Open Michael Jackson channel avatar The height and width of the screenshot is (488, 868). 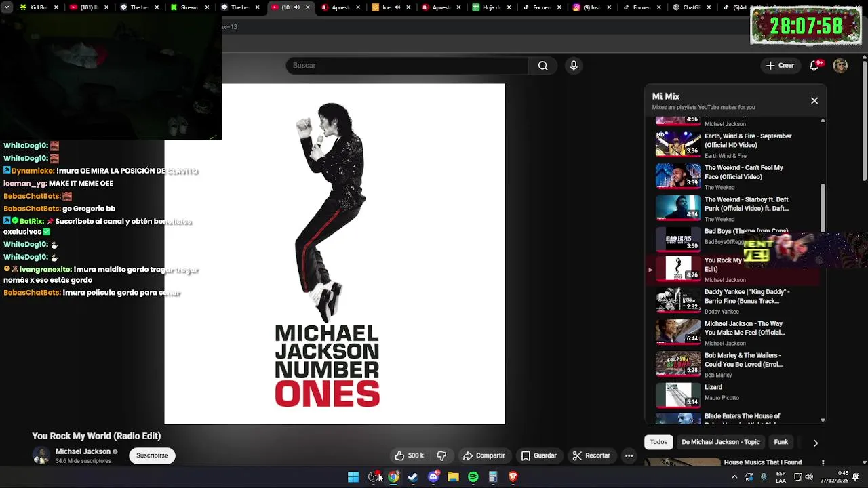pos(41,455)
